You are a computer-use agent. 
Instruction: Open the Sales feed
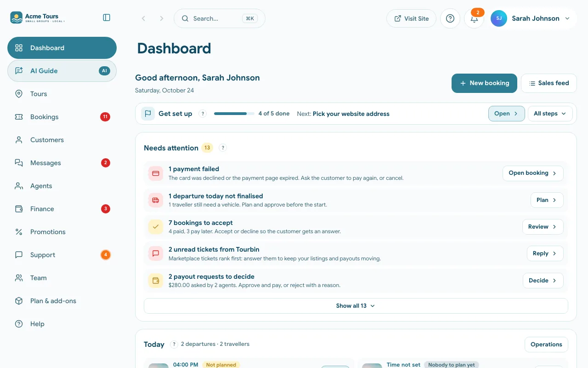pyautogui.click(x=549, y=83)
